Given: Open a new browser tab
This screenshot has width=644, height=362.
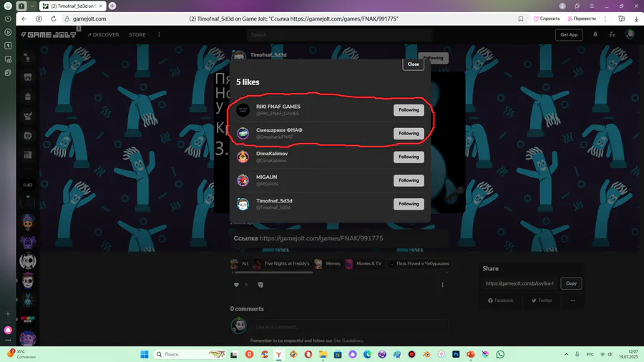Looking at the screenshot, I should [x=112, y=6].
